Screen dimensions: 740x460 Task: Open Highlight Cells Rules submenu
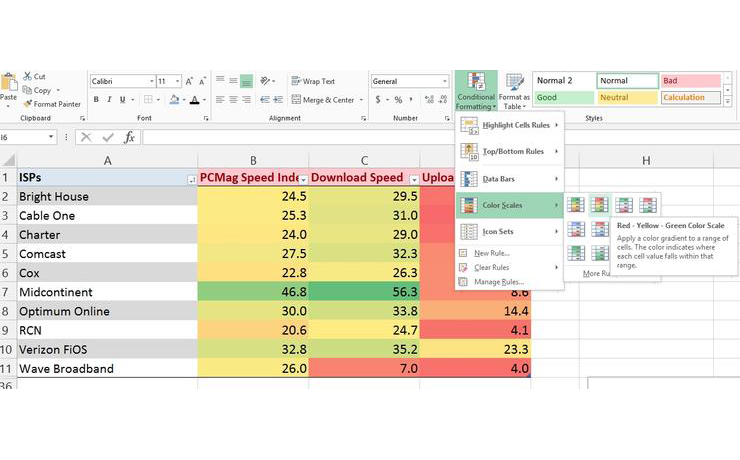coord(510,125)
